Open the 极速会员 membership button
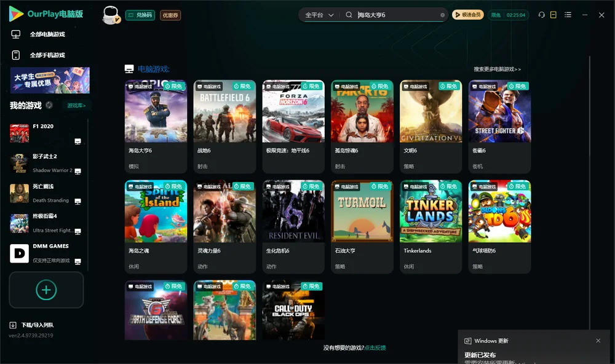615x364 pixels. 468,15
